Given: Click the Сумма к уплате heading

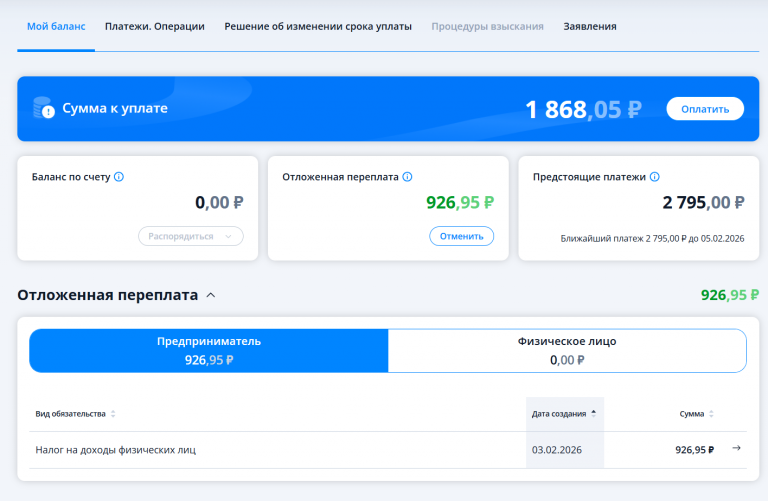Looking at the screenshot, I should pos(115,108).
